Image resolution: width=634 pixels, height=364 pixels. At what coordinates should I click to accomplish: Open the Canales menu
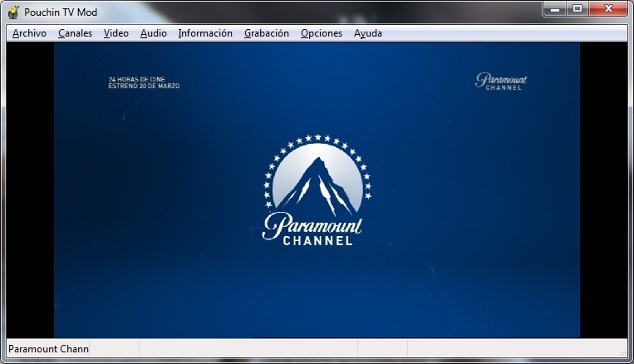pyautogui.click(x=76, y=33)
